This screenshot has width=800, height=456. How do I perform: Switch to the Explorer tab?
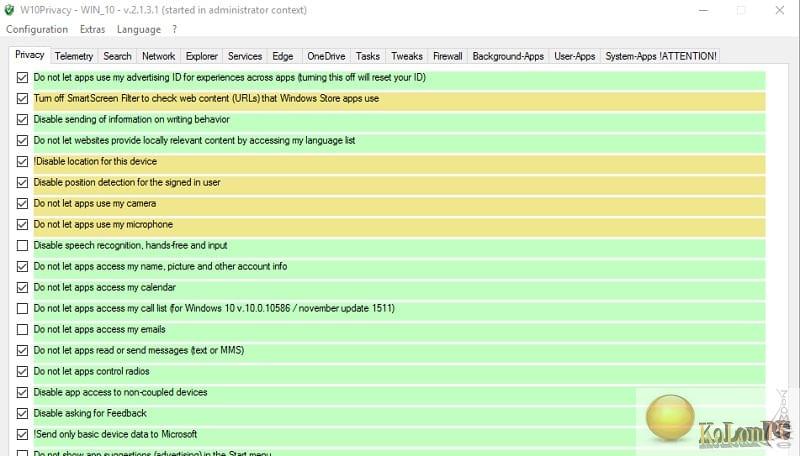coord(202,56)
